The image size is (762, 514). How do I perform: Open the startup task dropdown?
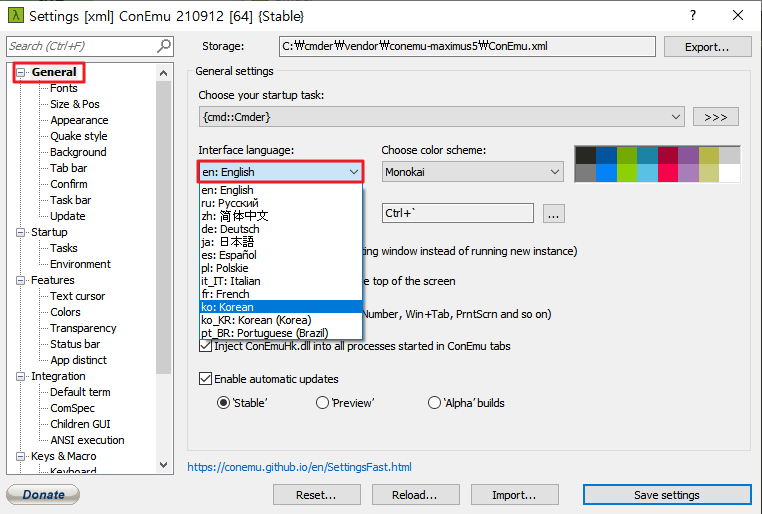(x=441, y=117)
